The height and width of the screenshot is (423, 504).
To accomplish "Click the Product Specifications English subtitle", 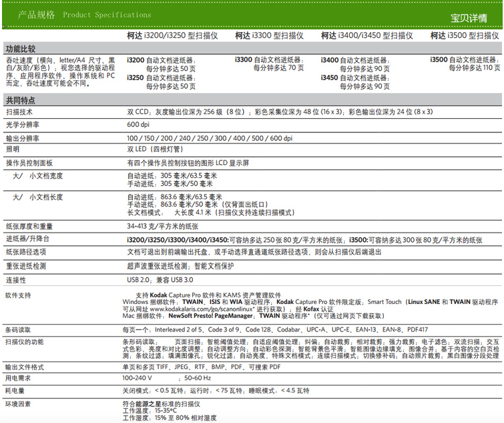I will [x=107, y=15].
